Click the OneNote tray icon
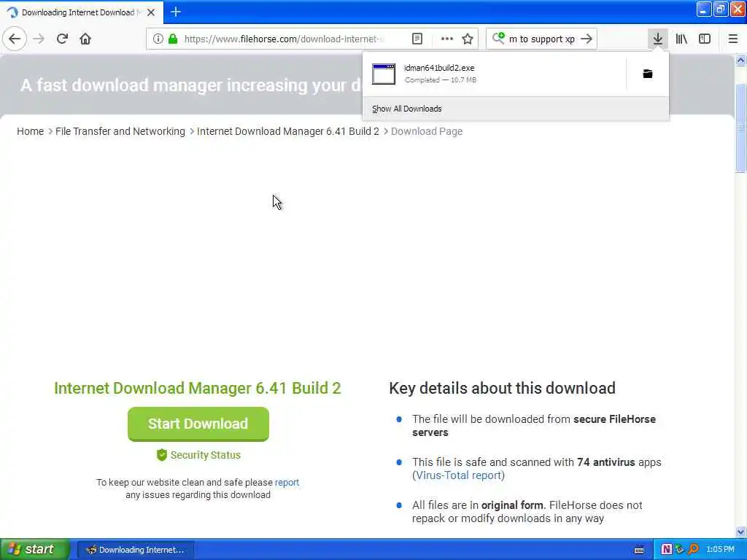The image size is (747, 560). [x=667, y=550]
